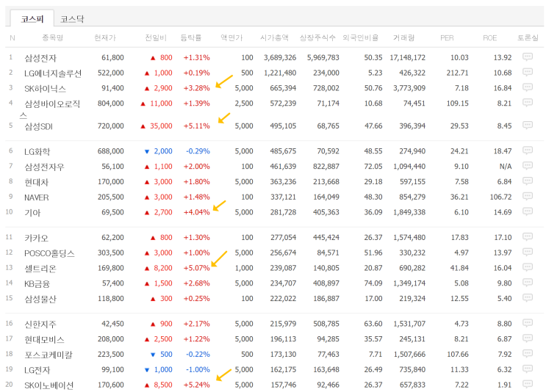This screenshot has width=546, height=392.
Task: Open the 현대차 stock link
Action: (36, 182)
